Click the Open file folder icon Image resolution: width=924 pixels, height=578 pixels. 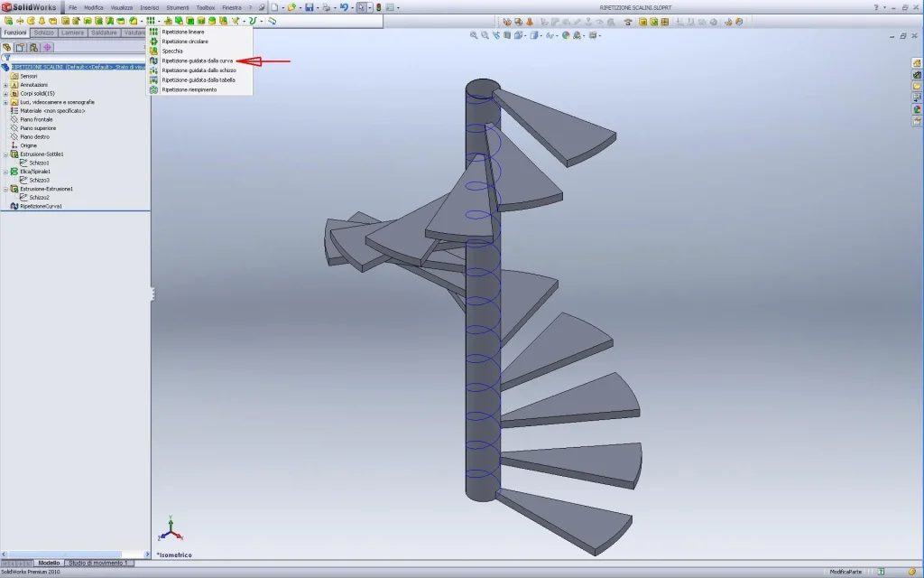[x=291, y=7]
